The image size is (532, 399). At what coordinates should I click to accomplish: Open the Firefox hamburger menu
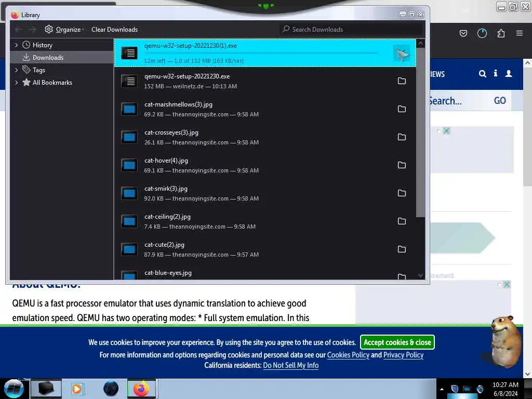tap(519, 33)
